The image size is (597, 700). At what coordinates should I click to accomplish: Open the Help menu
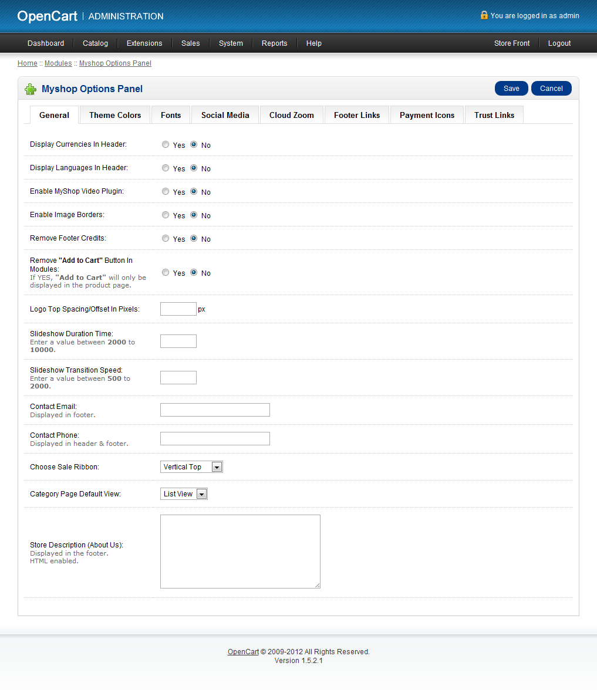[314, 43]
